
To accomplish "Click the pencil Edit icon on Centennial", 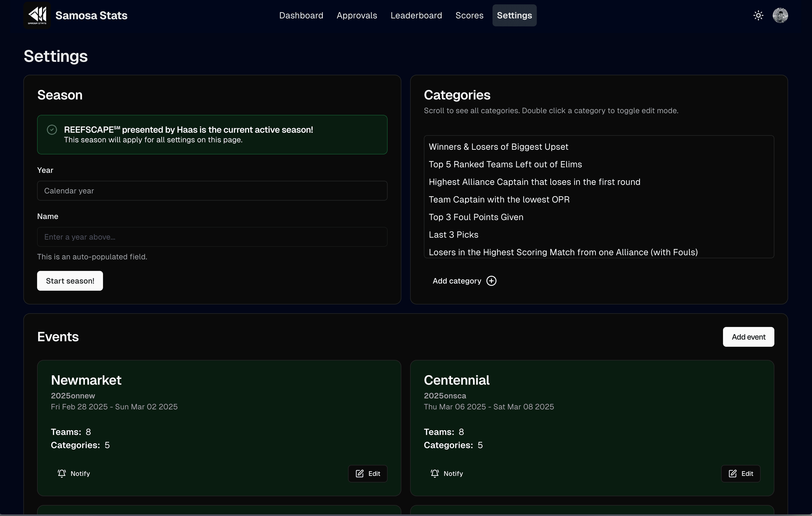I will click(732, 473).
